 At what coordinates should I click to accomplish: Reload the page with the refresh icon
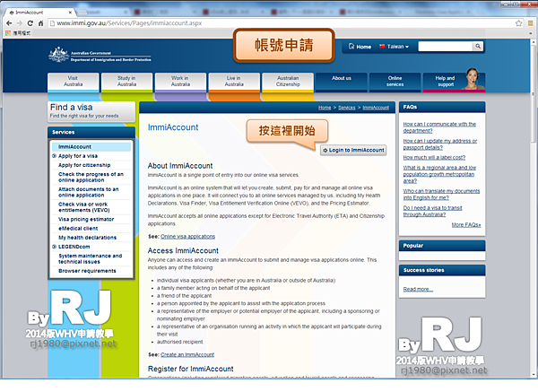pos(30,23)
